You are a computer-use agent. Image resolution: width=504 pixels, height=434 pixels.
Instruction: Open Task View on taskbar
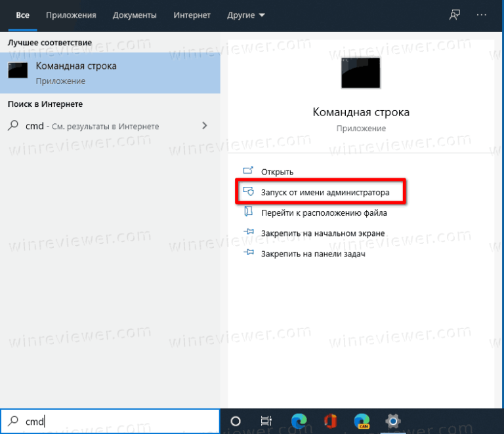pos(266,421)
